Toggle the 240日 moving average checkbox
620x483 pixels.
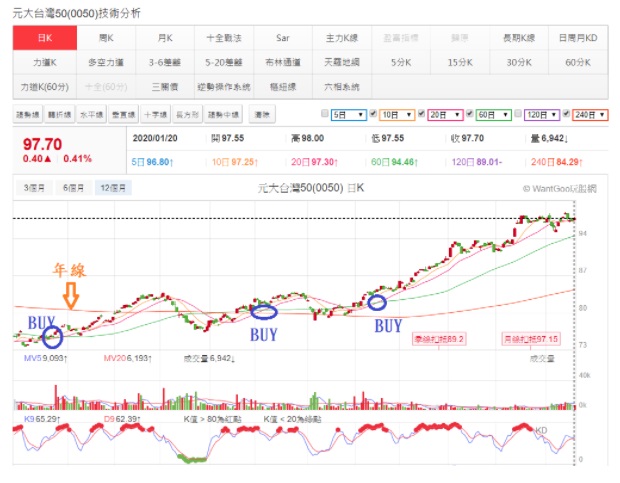click(x=566, y=114)
